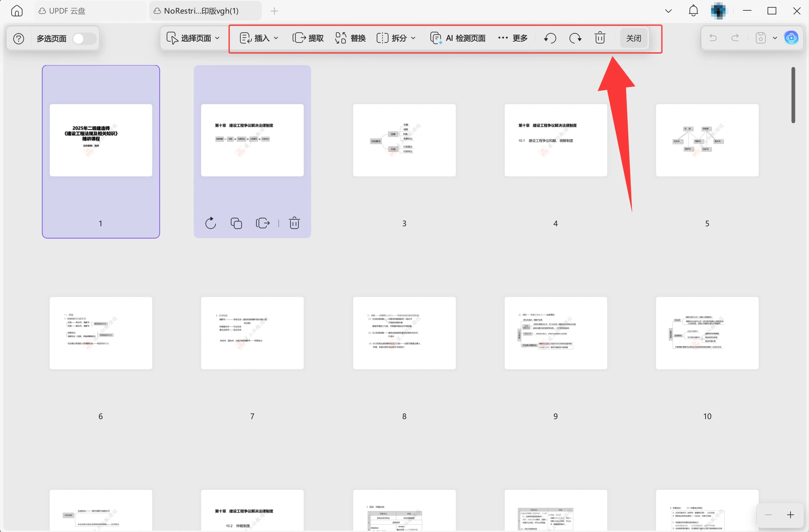
Task: Select the page 1 thumbnail
Action: pyautogui.click(x=101, y=140)
